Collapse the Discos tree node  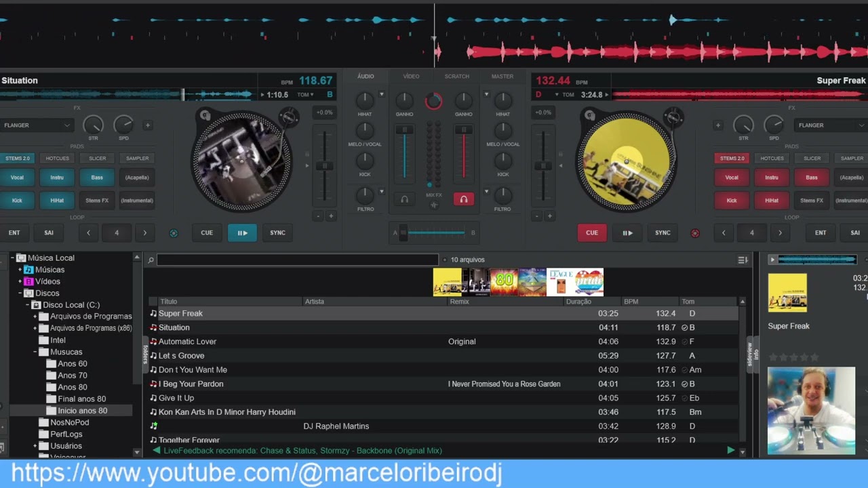tap(20, 293)
